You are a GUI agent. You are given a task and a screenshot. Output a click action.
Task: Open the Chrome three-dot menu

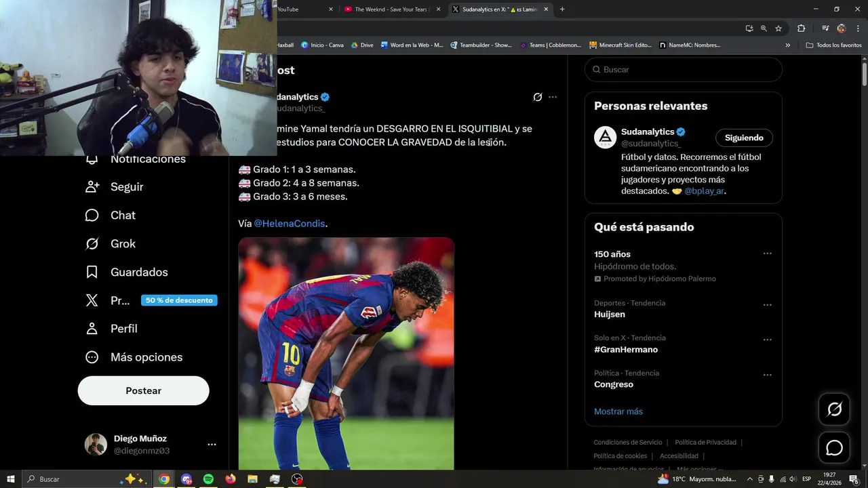click(856, 28)
